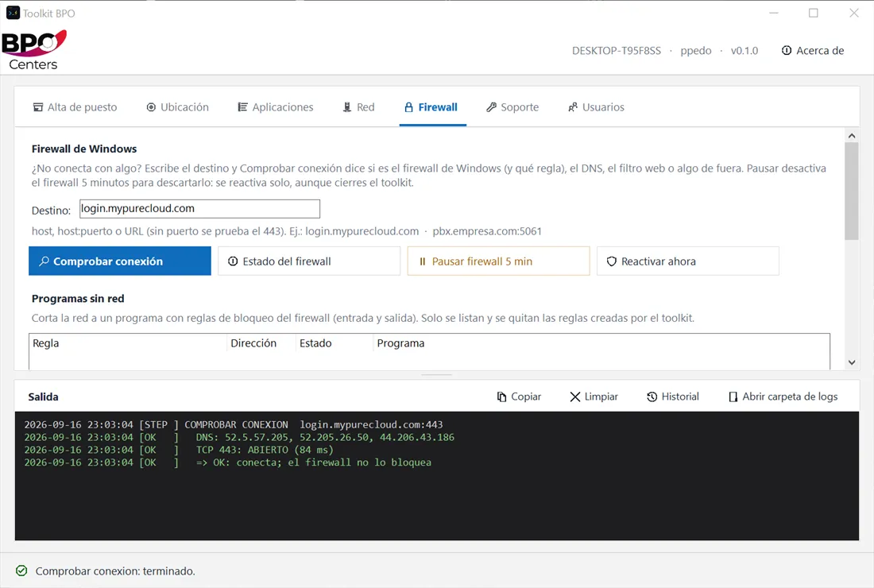Click the Ubicación target icon

[x=151, y=107]
